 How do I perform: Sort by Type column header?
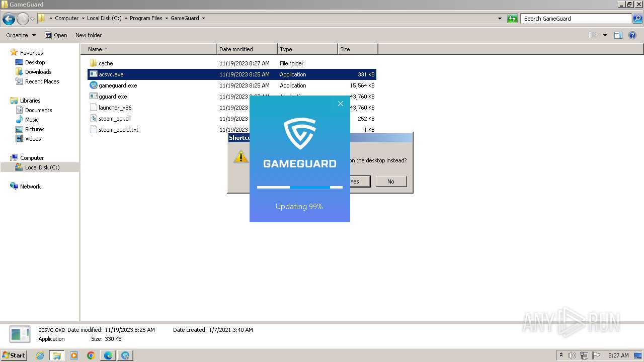click(x=307, y=49)
